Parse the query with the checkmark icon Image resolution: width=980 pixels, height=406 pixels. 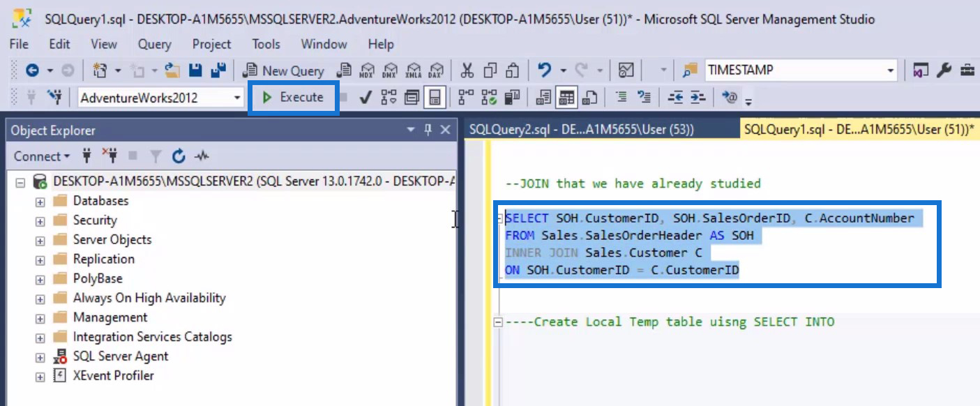365,97
